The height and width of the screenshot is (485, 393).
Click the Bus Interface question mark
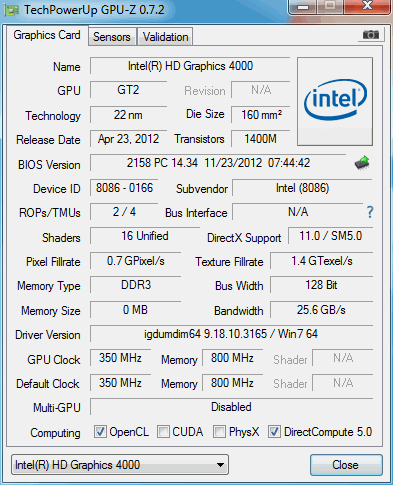[x=370, y=212]
